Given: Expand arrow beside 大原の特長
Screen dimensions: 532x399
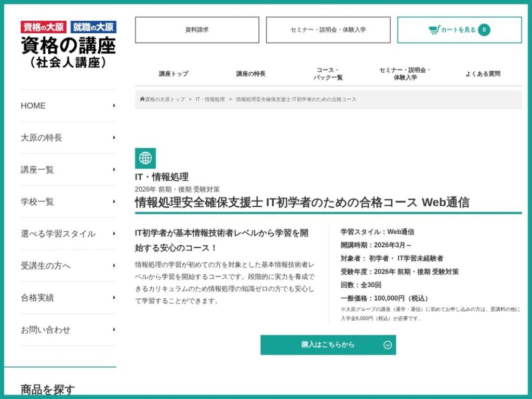Looking at the screenshot, I should click(114, 137).
